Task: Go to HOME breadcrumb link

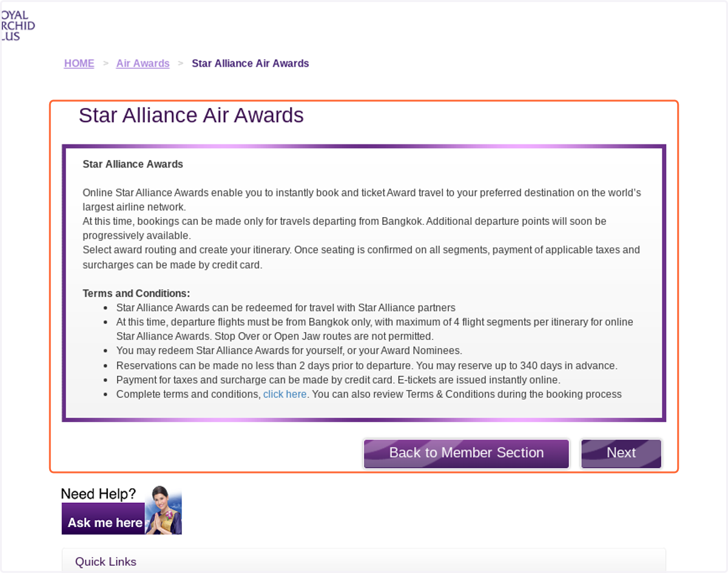Action: [79, 64]
